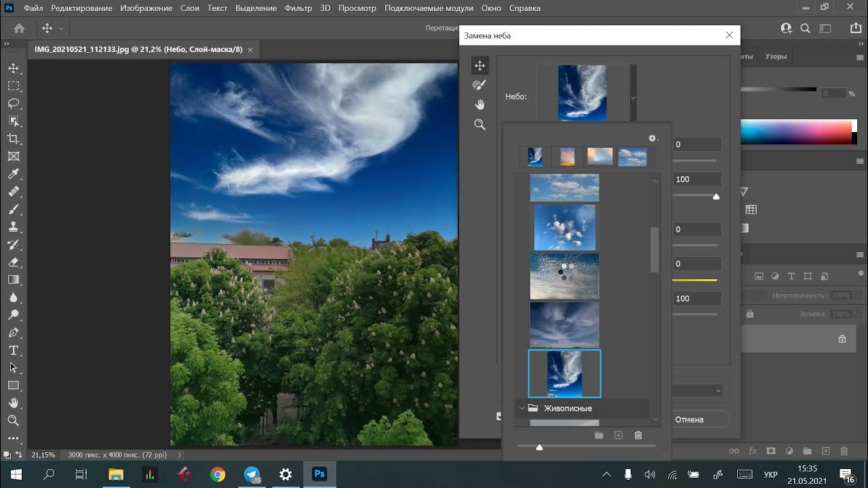
Task: Select the Frame tool
Action: click(x=13, y=157)
